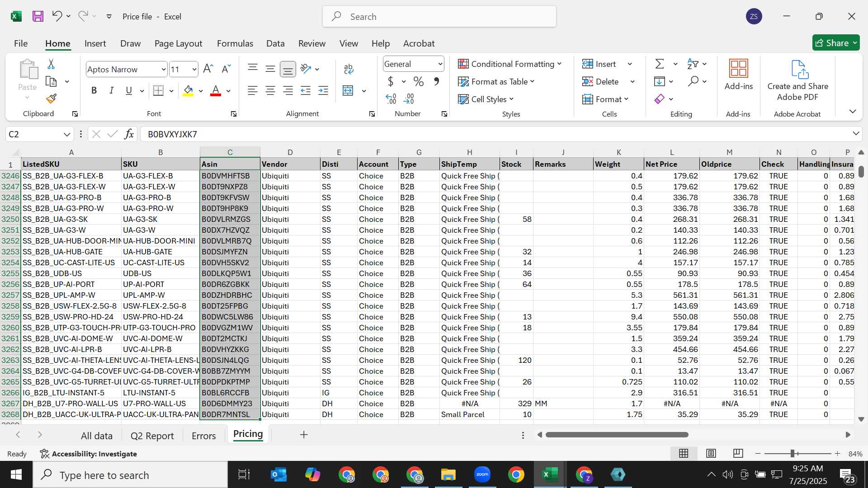Click the Increase Indent icon
Screen dimensions: 868x488
click(323, 91)
